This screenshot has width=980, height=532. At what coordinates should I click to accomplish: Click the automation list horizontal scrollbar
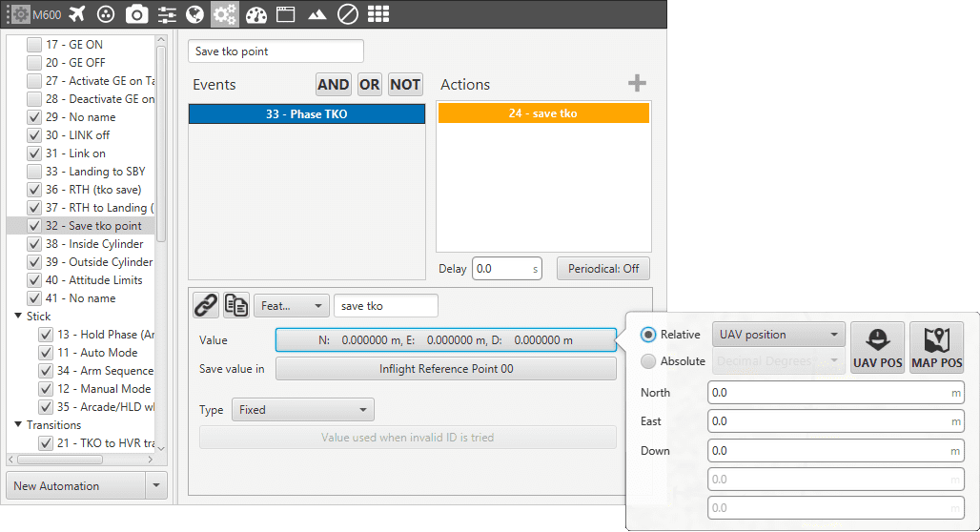[60, 460]
